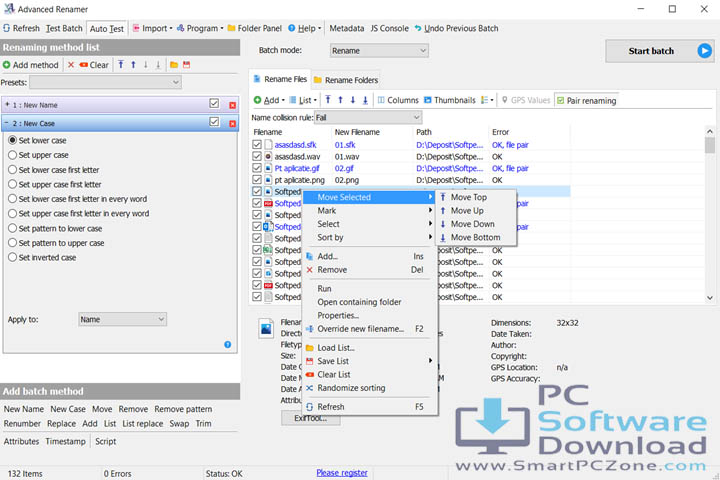Viewport: 720px width, 480px height.
Task: Move method to top arrow icon
Action: (121, 65)
